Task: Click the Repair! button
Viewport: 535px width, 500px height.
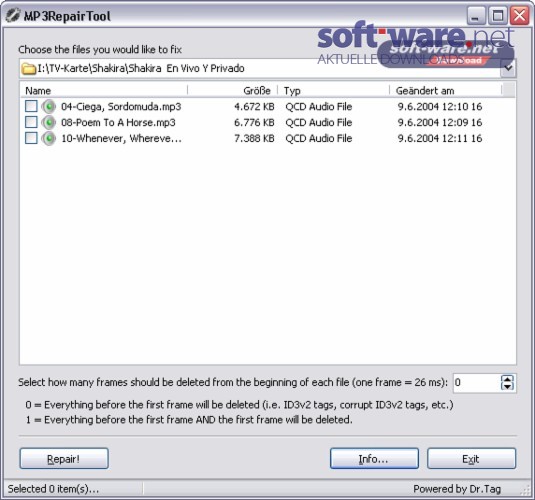Action: pos(64,459)
